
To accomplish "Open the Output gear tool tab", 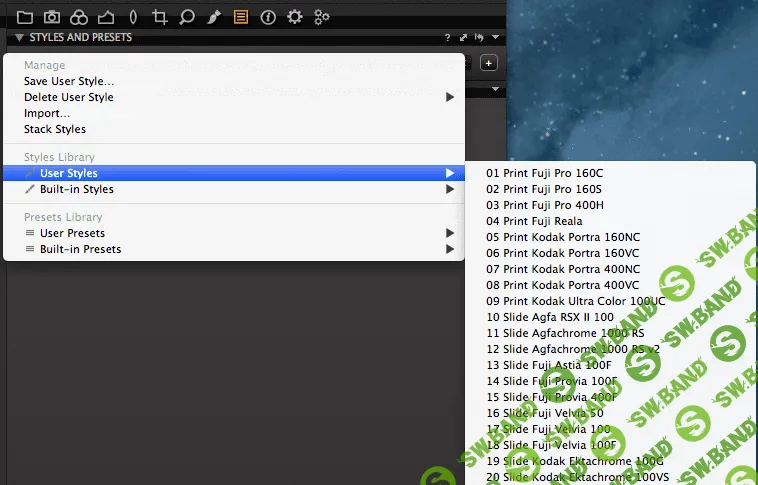I will pyautogui.click(x=294, y=16).
